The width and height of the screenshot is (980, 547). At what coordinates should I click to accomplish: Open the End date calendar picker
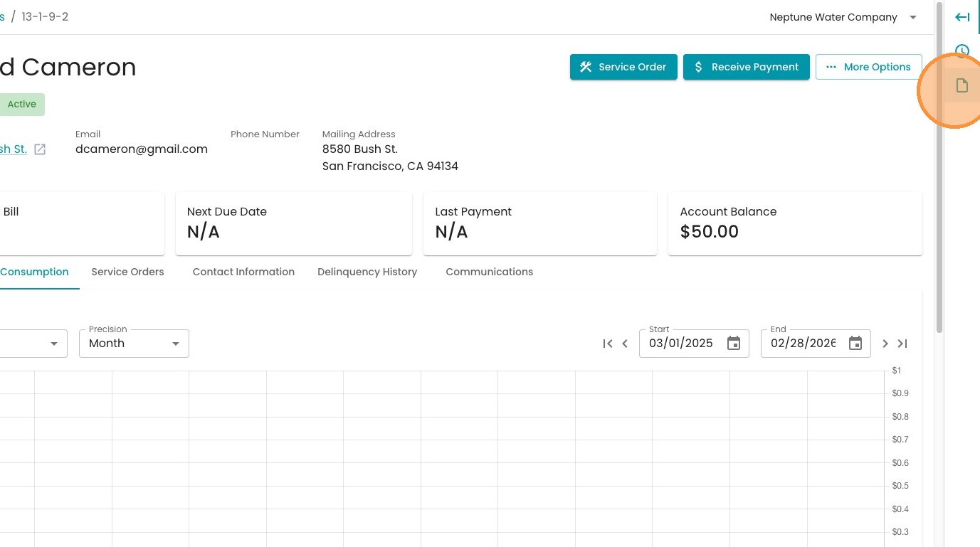tap(855, 344)
